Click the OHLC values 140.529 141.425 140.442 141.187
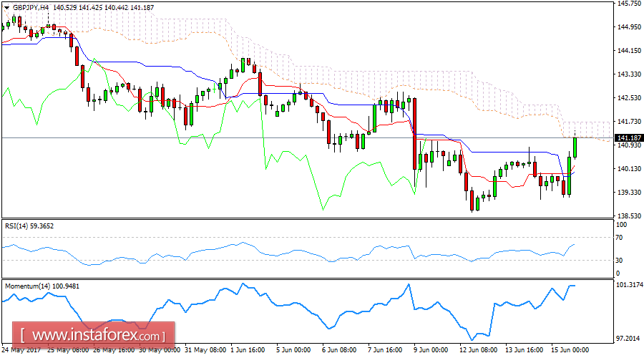 (104, 8)
